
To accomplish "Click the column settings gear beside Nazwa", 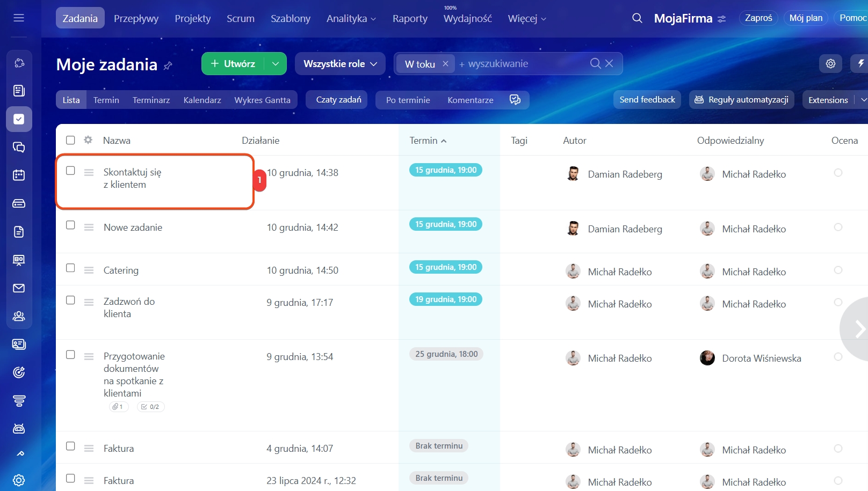I will pyautogui.click(x=88, y=140).
